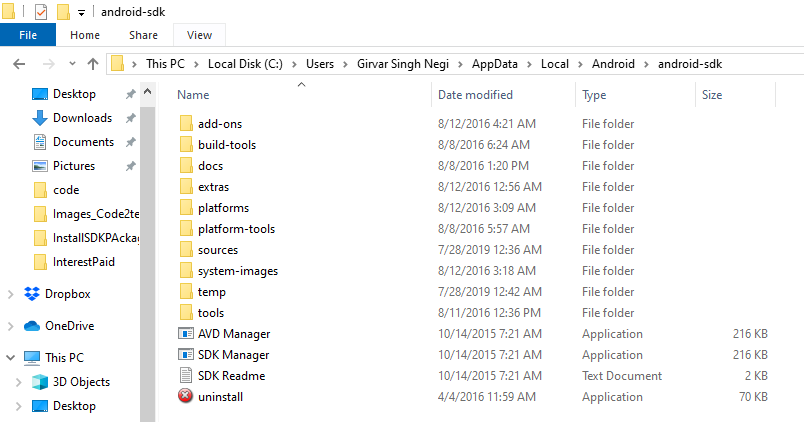Launch the SDK Manager application icon
Screen dimensions: 804x422
pyautogui.click(x=186, y=355)
